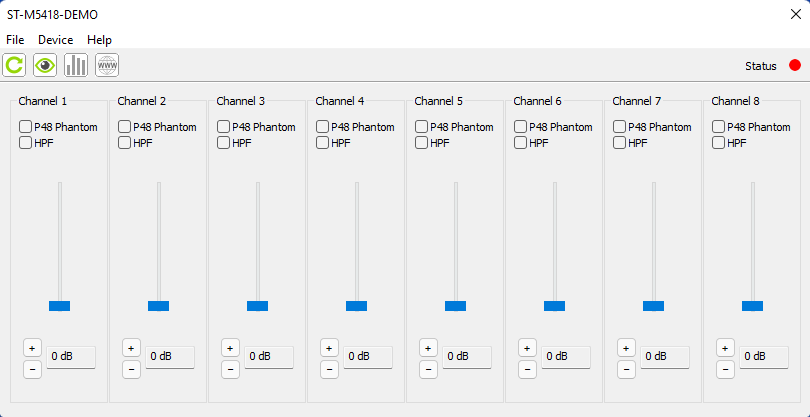Open the bar graph level meters icon
Image resolution: width=810 pixels, height=417 pixels.
[x=76, y=66]
